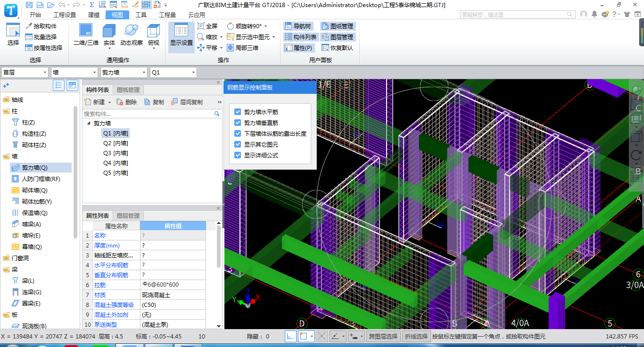
Task: Toggle 导航树 panel button
Action: coord(298,26)
